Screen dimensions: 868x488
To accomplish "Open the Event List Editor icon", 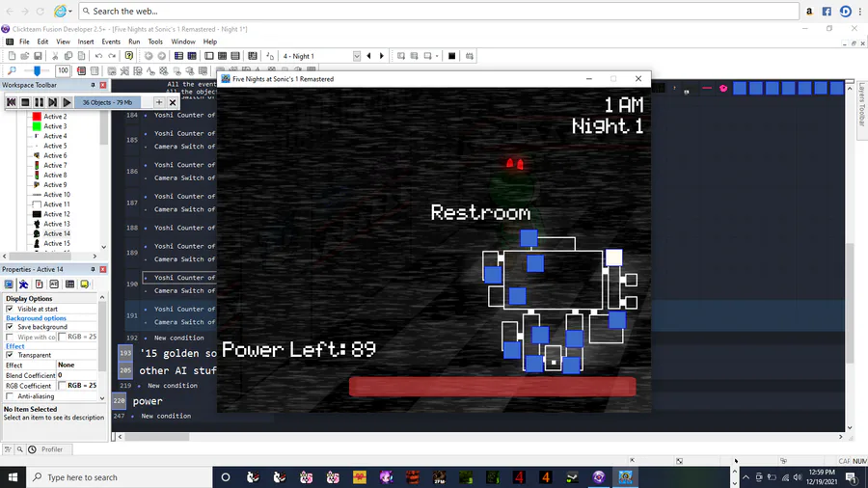I will [x=235, y=56].
